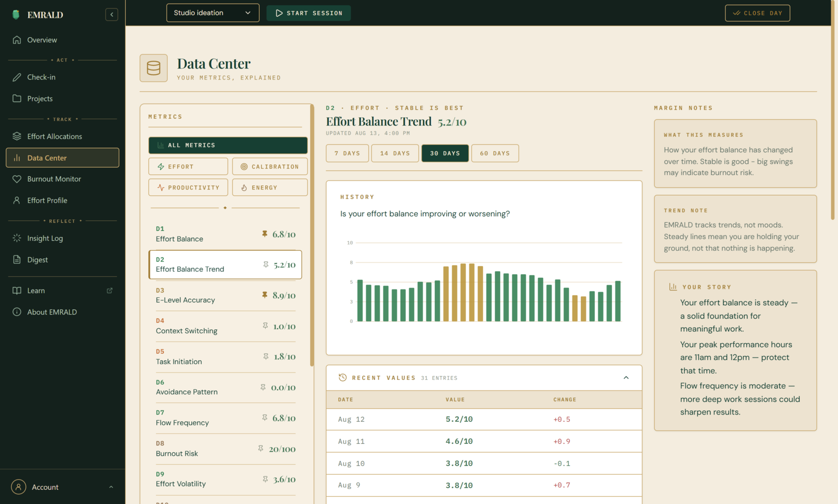The width and height of the screenshot is (838, 504).
Task: Start a session
Action: point(308,13)
